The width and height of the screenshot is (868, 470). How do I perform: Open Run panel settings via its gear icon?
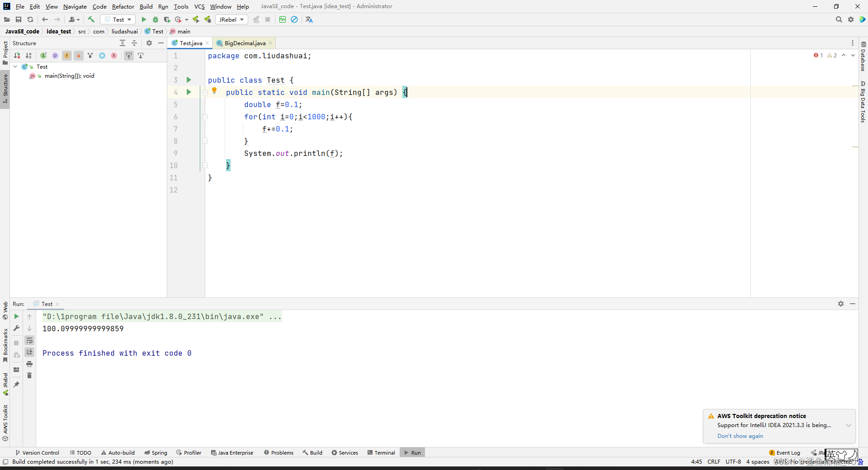click(841, 304)
